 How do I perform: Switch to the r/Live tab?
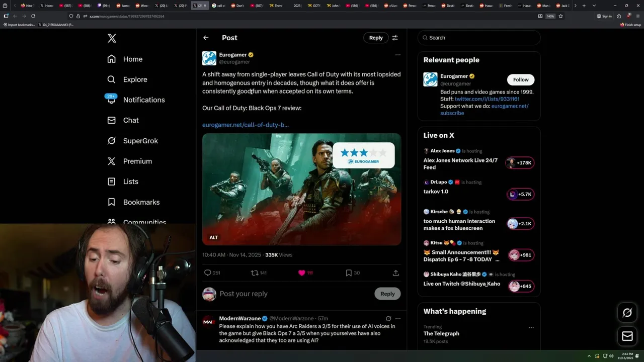tap(391, 6)
